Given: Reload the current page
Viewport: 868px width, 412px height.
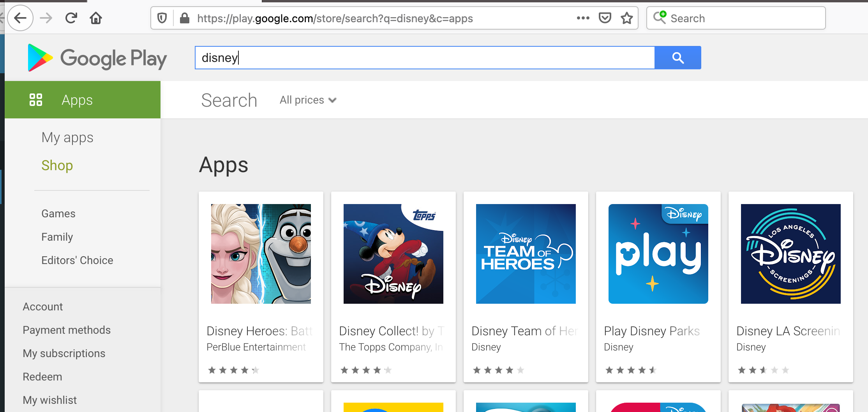Looking at the screenshot, I should click(71, 18).
